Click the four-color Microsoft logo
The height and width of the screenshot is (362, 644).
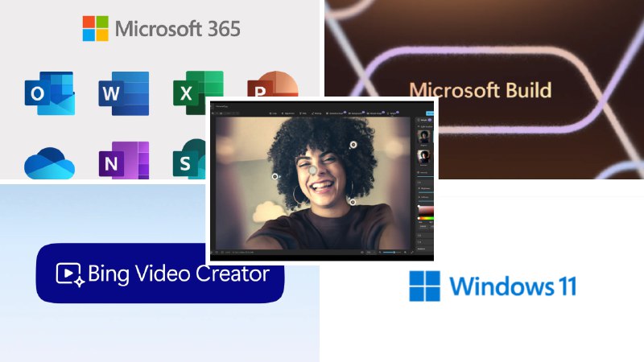95,28
